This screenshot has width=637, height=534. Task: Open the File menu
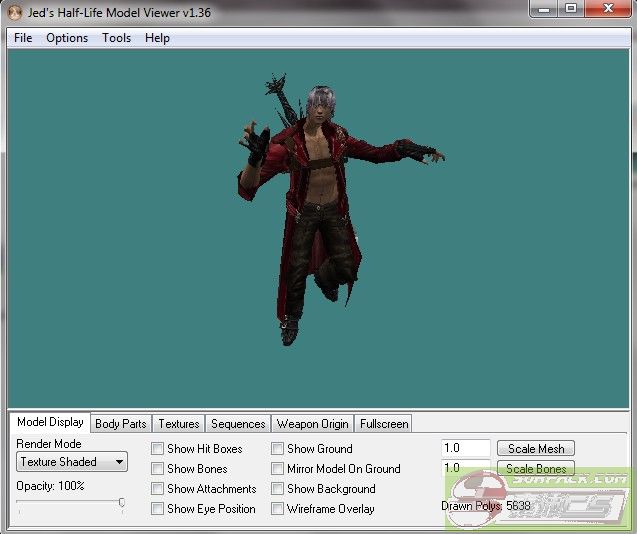pyautogui.click(x=23, y=38)
